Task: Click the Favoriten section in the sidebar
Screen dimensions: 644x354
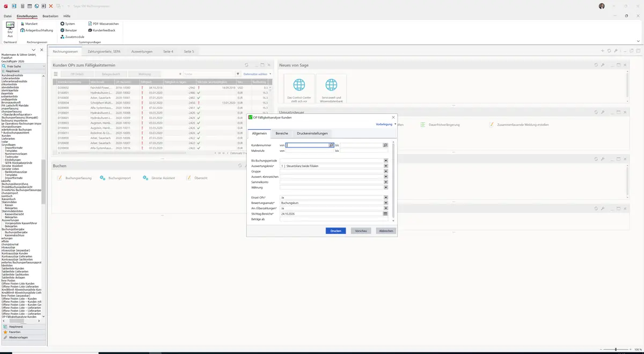Action: 23,332
